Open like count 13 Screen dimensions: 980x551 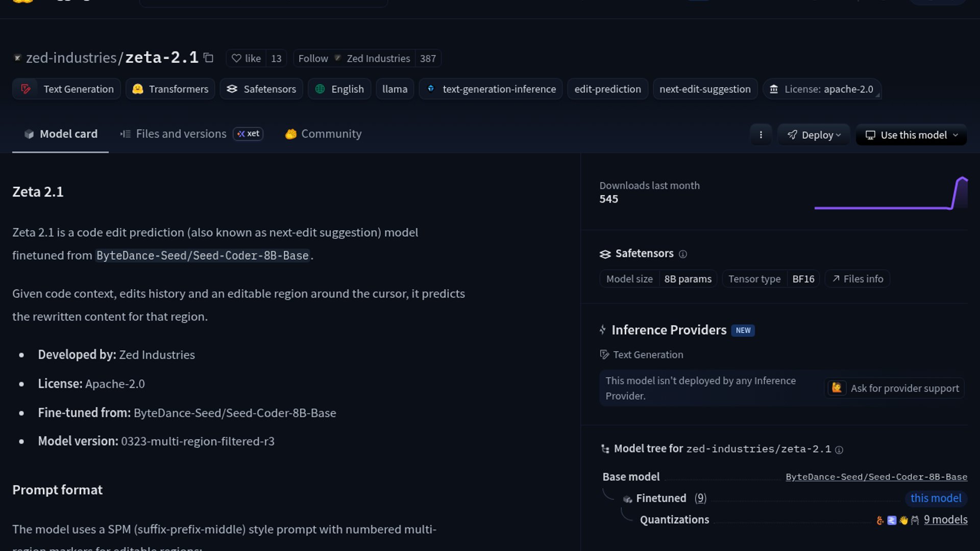[276, 58]
